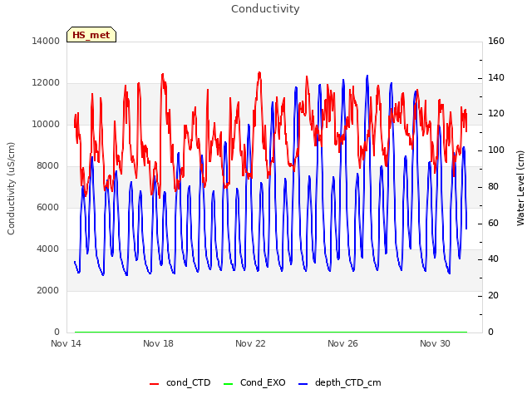Click the Nov 14 x-axis tick label
532x399 pixels.
coord(66,343)
